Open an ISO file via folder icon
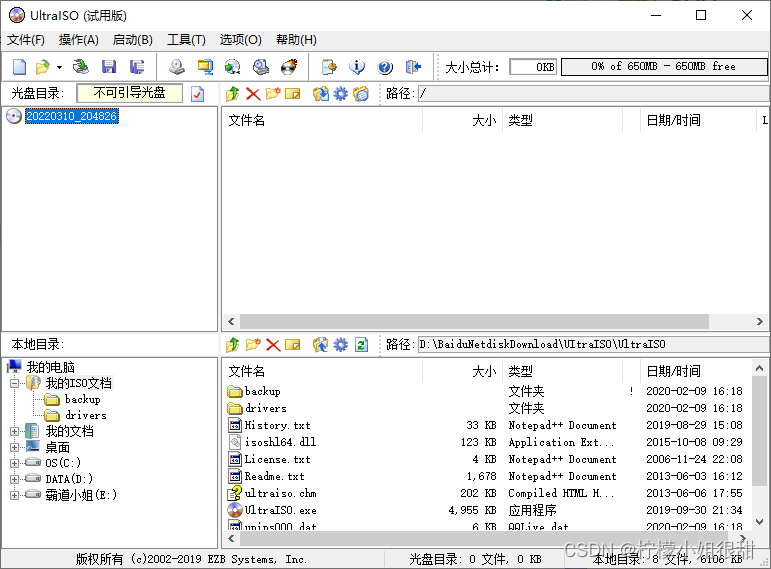 click(43, 67)
